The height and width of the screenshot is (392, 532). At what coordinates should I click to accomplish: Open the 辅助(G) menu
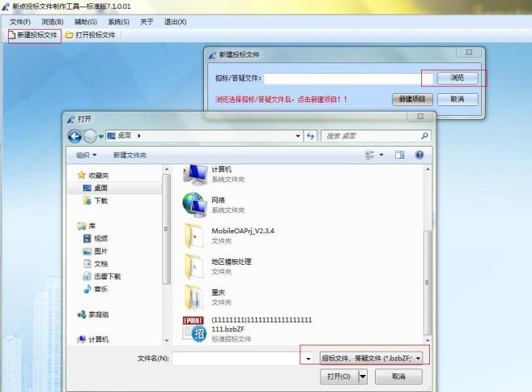click(86, 22)
